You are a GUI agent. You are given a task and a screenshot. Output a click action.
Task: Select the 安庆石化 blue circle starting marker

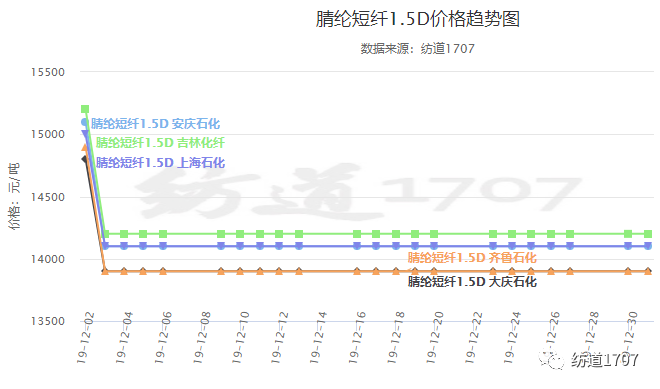[x=84, y=123]
